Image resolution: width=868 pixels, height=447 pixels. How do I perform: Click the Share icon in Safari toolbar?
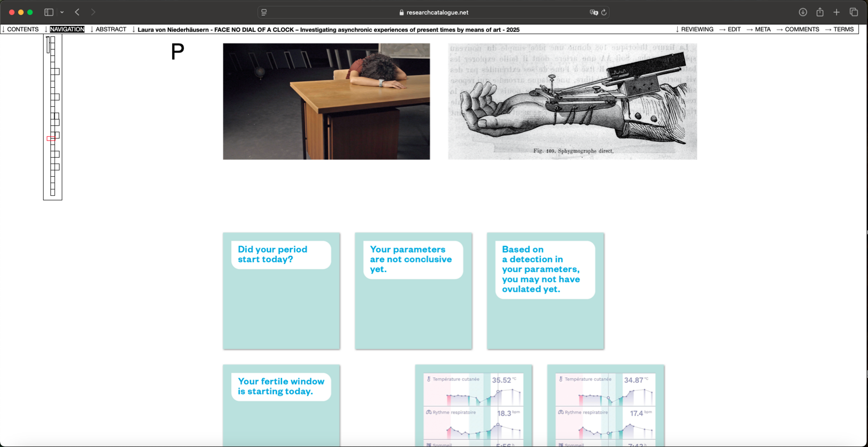(820, 12)
